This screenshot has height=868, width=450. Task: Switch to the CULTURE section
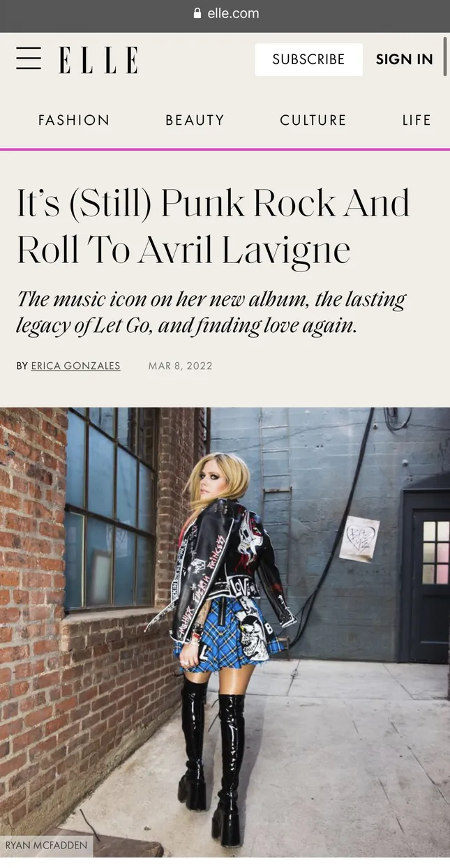313,120
